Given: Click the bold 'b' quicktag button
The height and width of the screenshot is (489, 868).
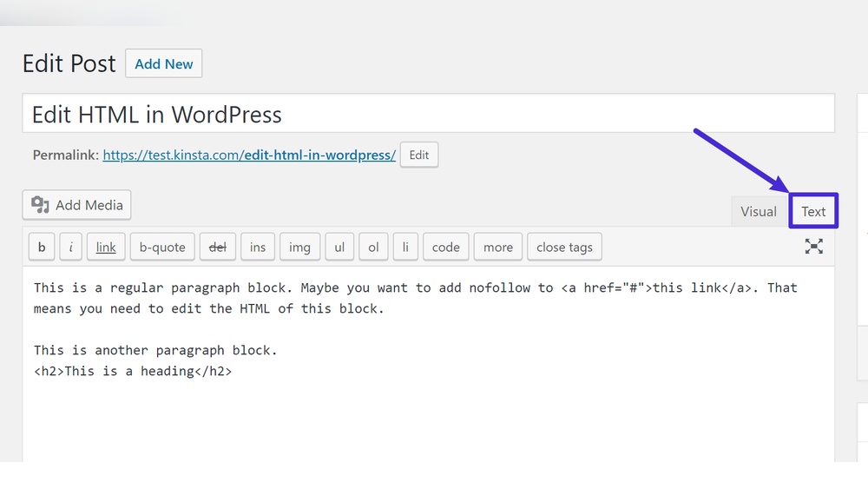Looking at the screenshot, I should point(42,247).
